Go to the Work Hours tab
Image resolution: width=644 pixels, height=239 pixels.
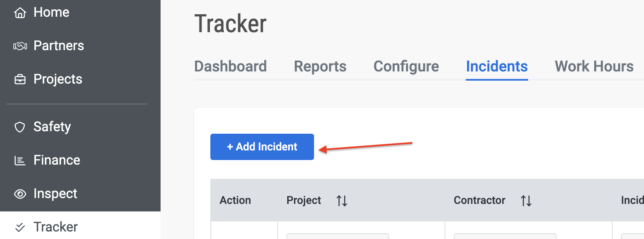[594, 66]
